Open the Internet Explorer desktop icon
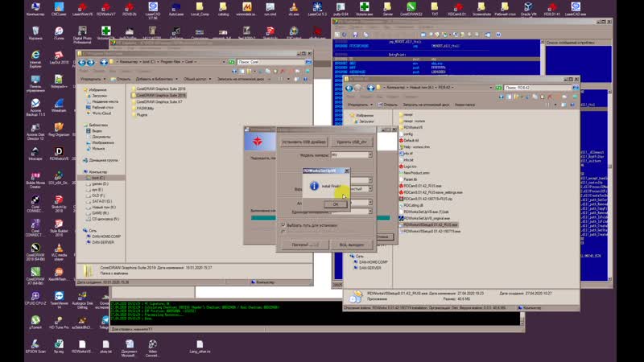644x362 pixels. (35, 58)
